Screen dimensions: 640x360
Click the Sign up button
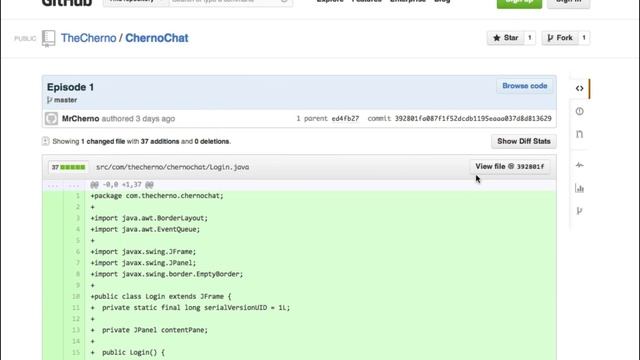pyautogui.click(x=519, y=2)
